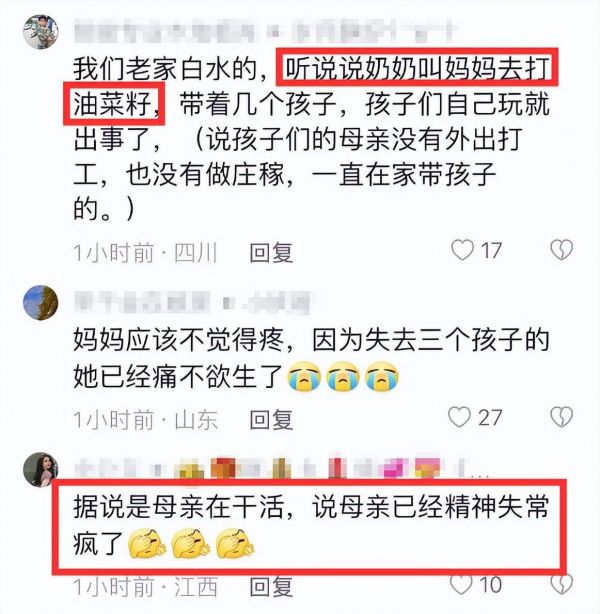Viewport: 600px width, 614px height.
Task: Like the Jiangxi comment with 10 likes
Action: 461,585
